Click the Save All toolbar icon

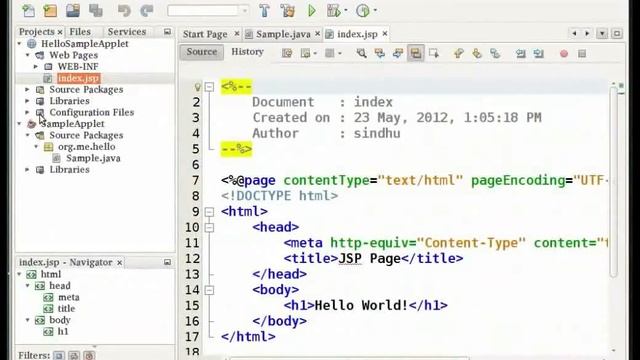click(x=96, y=10)
